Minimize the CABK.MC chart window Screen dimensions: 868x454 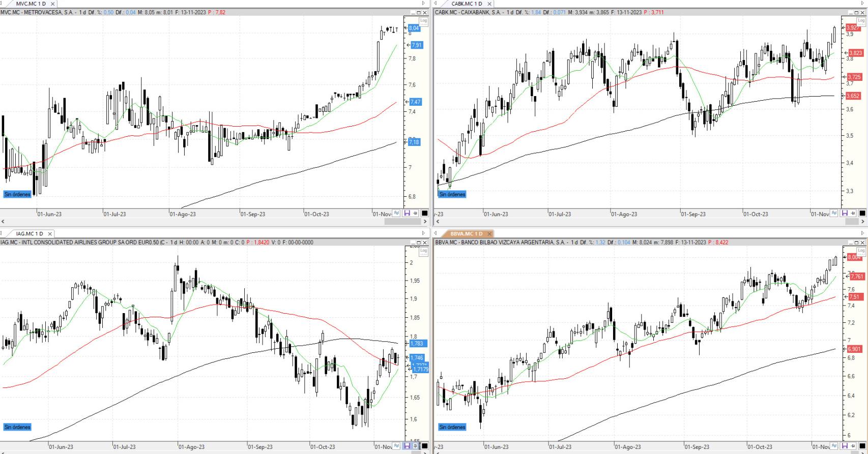tap(851, 12)
